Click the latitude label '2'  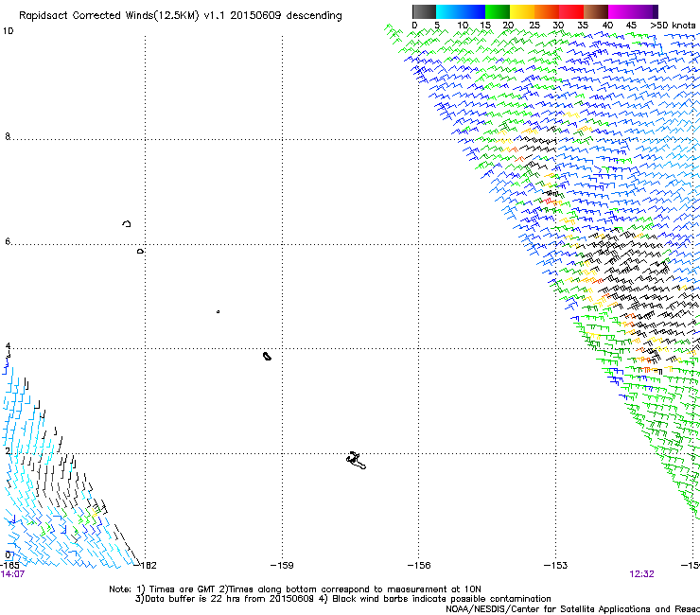click(x=8, y=450)
